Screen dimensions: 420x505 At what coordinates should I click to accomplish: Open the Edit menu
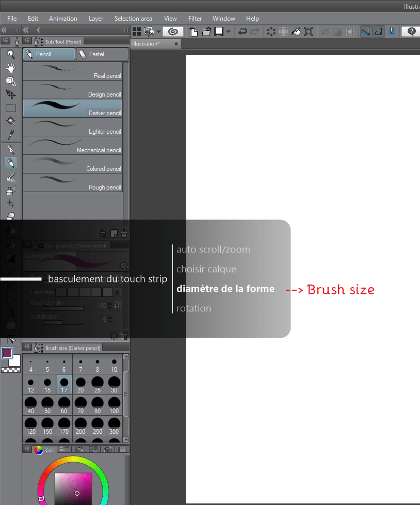pyautogui.click(x=33, y=19)
